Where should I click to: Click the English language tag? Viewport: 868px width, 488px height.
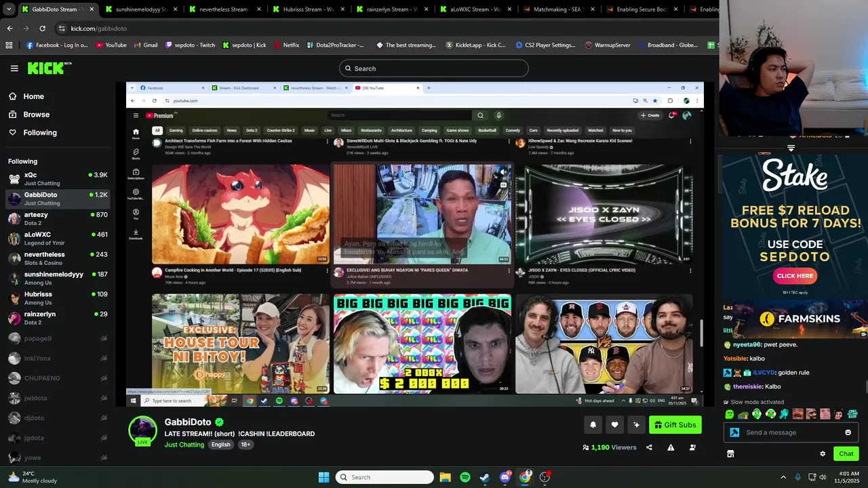[x=220, y=445]
